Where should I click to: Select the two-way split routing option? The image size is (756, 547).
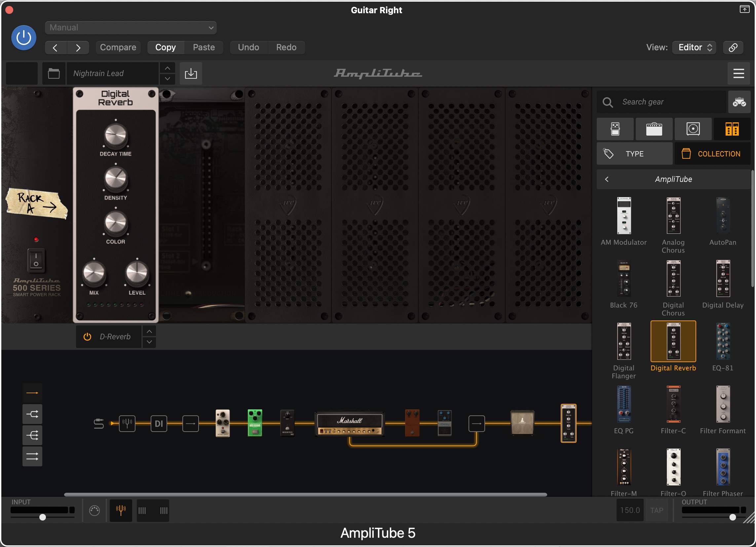click(x=32, y=415)
